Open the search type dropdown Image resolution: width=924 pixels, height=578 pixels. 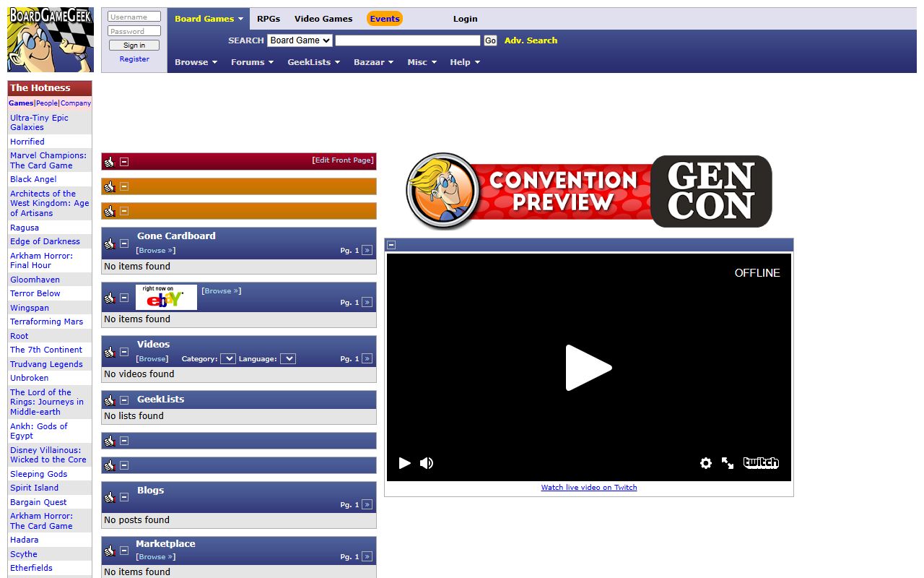pyautogui.click(x=300, y=40)
